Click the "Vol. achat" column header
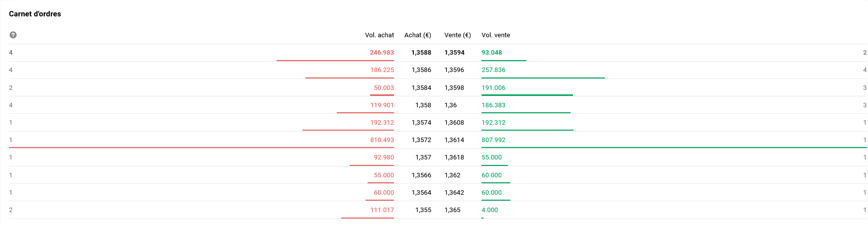868x225 pixels. click(379, 35)
